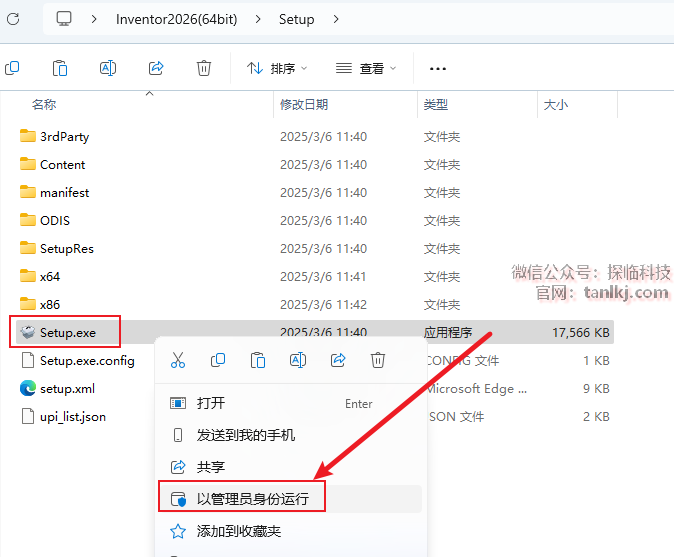
Task: Click the x64 date 2025/3/6 11:41
Action: pos(323,277)
